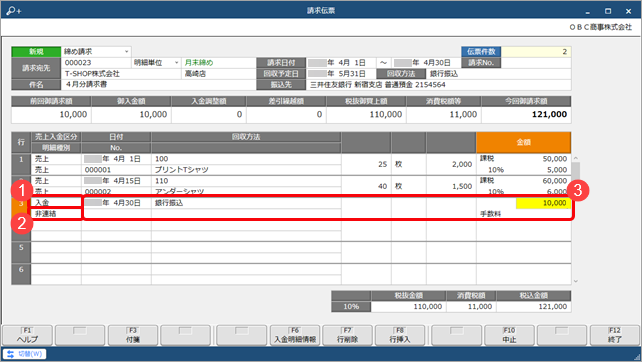Click プリントTシャツ item name

[181, 170]
